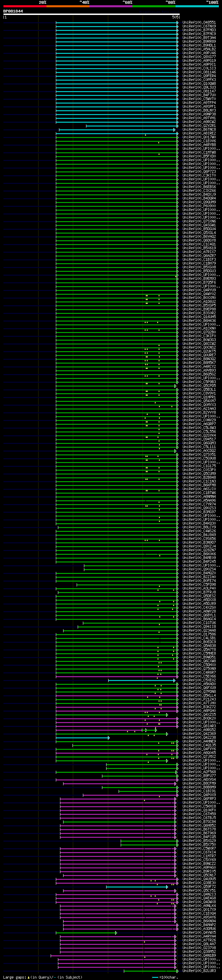This screenshot has height=980, width=222.
Task: Click the query end position 505
Action: pos(175,17)
